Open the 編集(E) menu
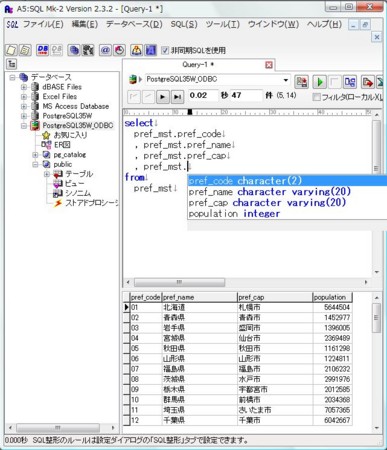 85,24
